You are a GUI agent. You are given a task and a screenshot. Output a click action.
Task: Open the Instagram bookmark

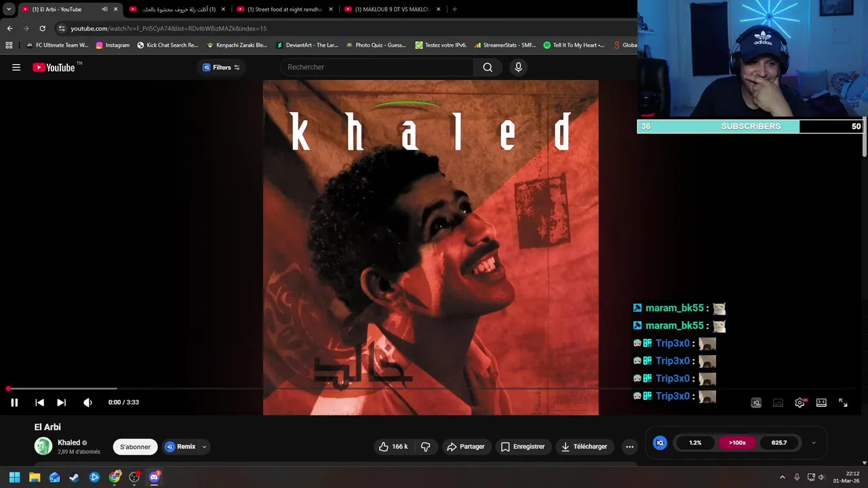113,45
